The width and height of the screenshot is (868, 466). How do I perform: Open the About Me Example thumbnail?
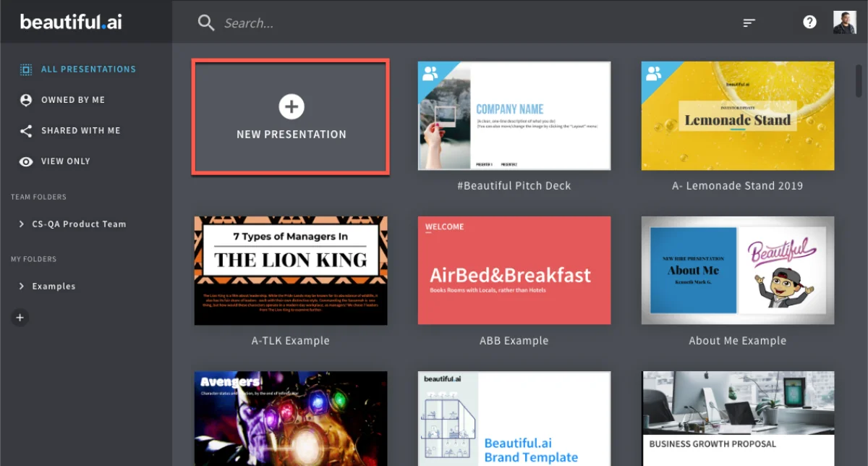(x=737, y=271)
